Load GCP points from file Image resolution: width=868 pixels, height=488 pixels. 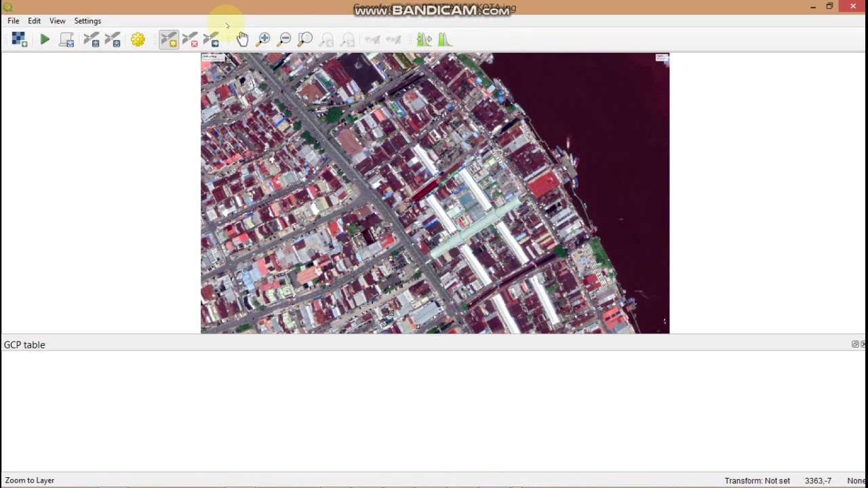point(92,40)
